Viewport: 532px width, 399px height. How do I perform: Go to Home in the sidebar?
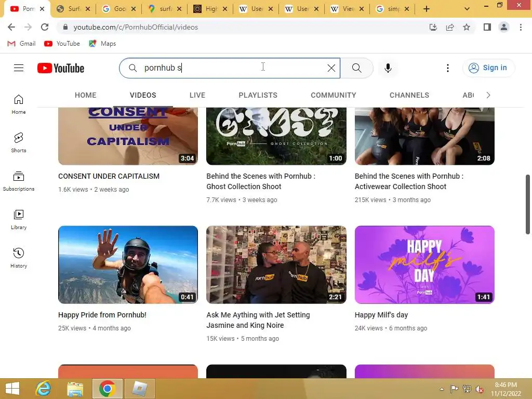(x=19, y=104)
